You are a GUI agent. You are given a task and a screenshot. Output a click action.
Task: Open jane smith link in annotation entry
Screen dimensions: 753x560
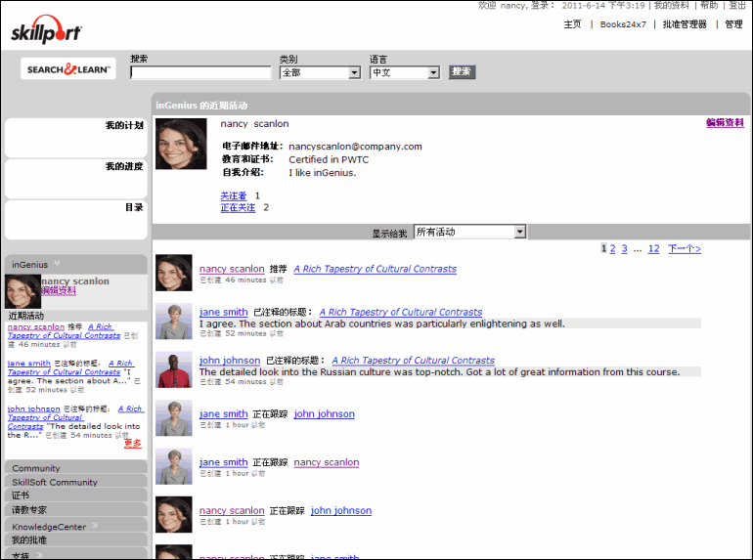click(x=223, y=312)
